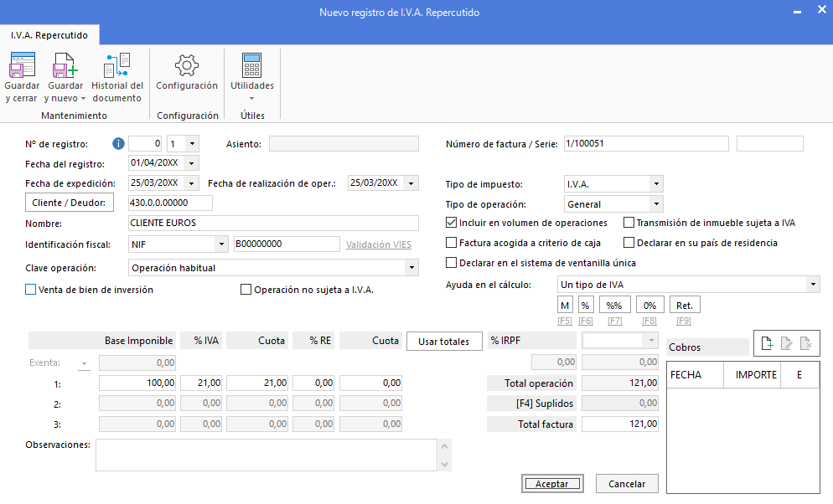
Task: Expand the Ayuda en el cálculo dropdown
Action: [813, 285]
